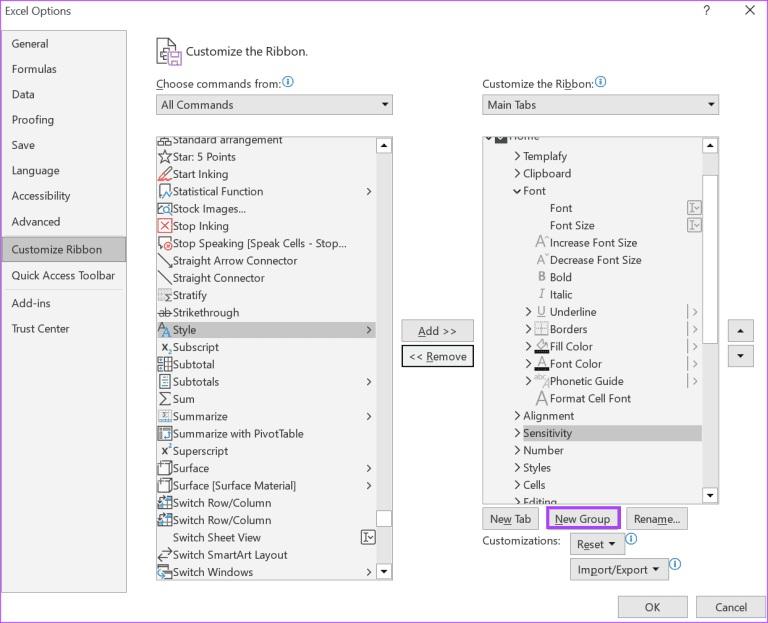Open the Import/Export dropdown
This screenshot has height=623, width=768.
[619, 570]
